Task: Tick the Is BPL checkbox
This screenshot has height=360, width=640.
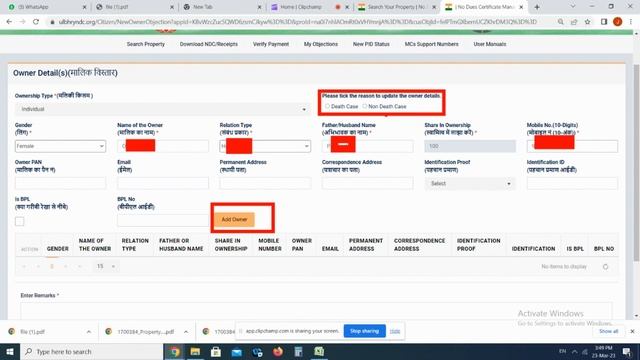Action: (x=20, y=221)
